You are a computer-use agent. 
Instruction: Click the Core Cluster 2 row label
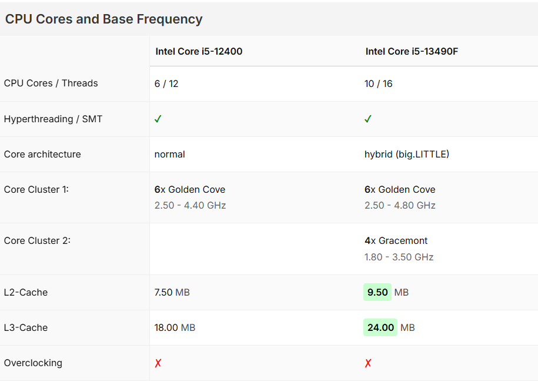[x=37, y=240]
